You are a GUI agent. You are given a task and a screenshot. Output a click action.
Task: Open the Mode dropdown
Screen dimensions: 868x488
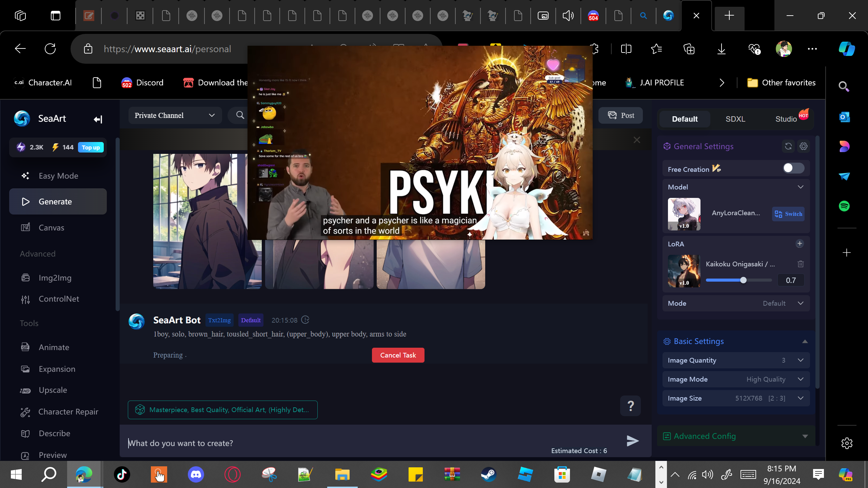pos(736,303)
